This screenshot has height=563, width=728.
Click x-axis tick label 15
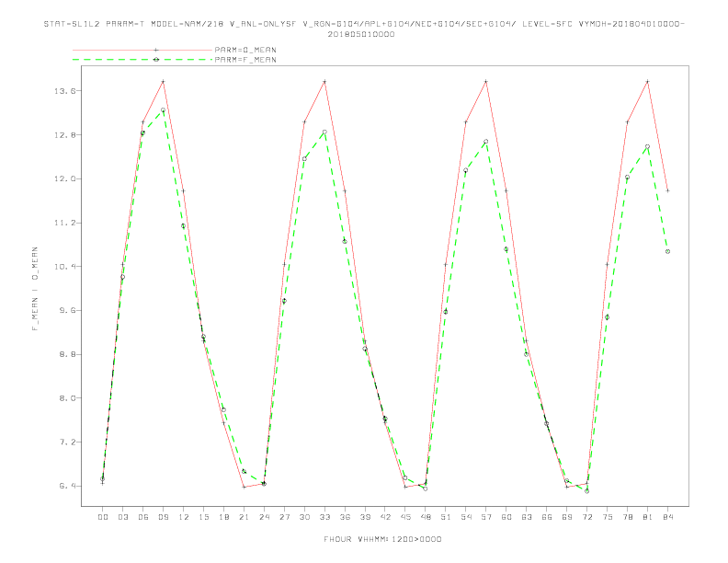[x=203, y=517]
